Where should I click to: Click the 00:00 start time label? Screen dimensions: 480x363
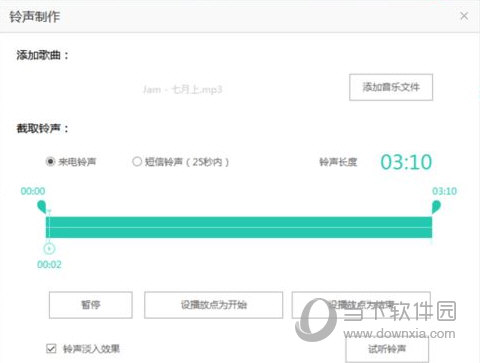point(33,191)
